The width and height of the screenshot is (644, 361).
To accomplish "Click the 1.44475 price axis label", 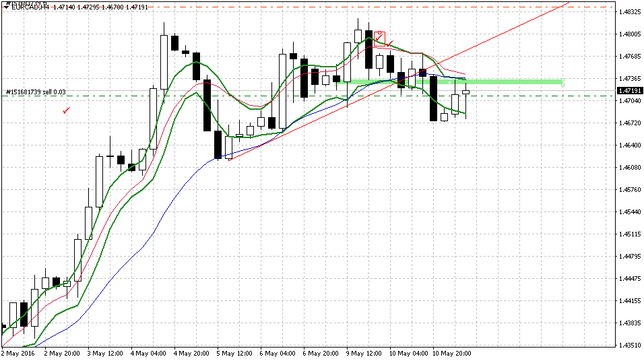I will tap(629, 278).
